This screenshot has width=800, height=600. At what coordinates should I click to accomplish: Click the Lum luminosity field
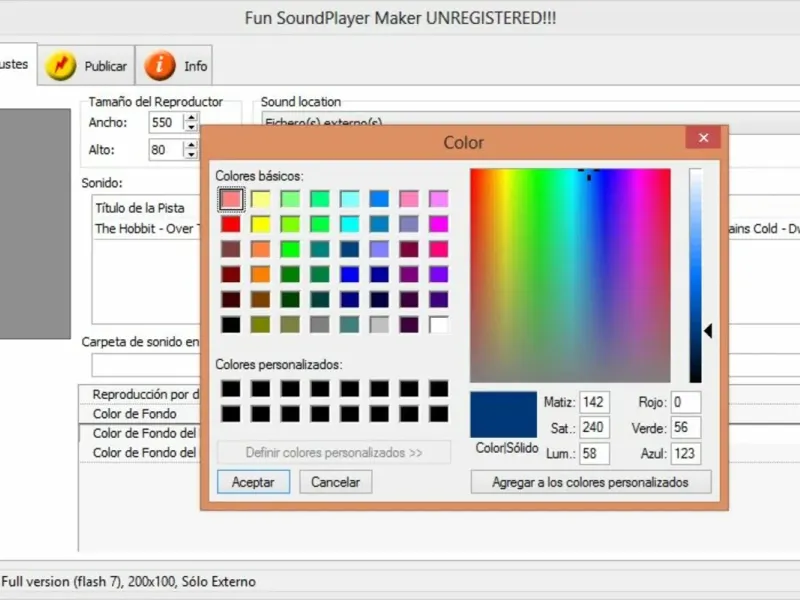click(594, 454)
